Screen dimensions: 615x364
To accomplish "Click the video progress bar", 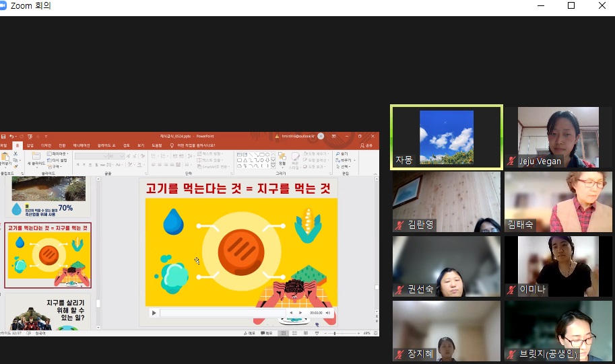I will click(x=222, y=313).
